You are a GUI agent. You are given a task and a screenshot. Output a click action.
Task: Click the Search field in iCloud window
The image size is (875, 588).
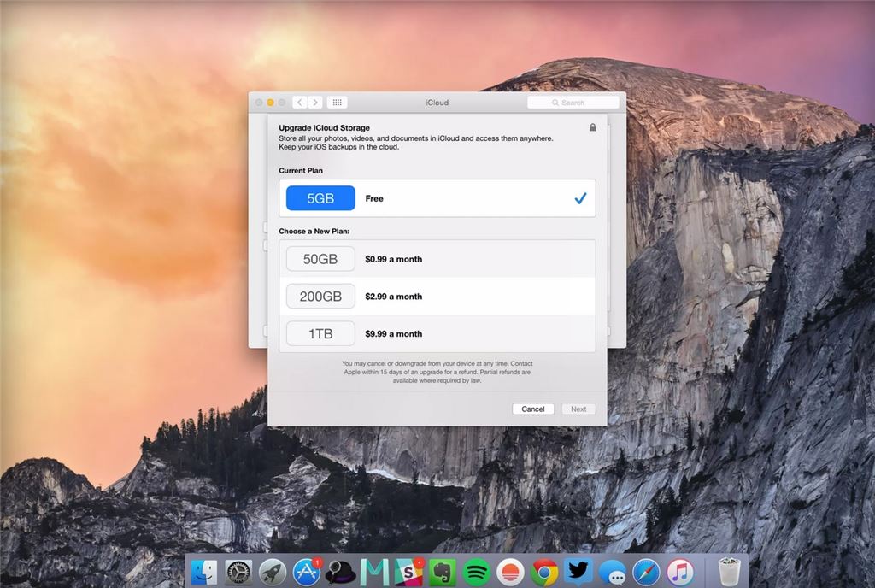[573, 103]
